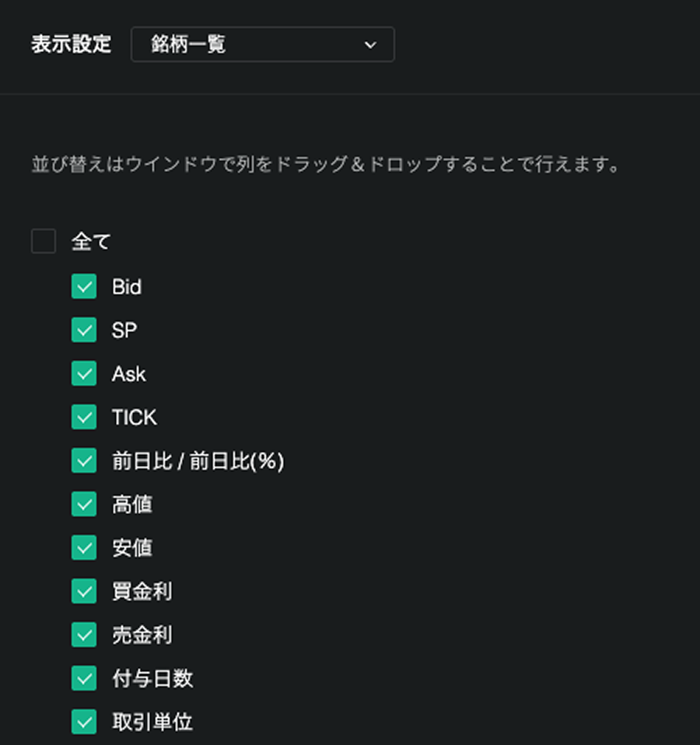
Task: Hide the 高値 column via its checkbox
Action: (x=84, y=505)
